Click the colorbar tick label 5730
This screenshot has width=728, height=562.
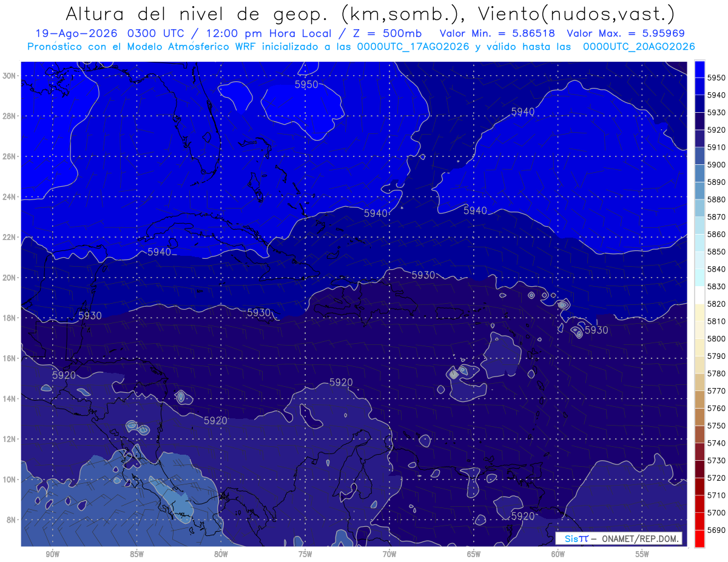click(x=716, y=460)
